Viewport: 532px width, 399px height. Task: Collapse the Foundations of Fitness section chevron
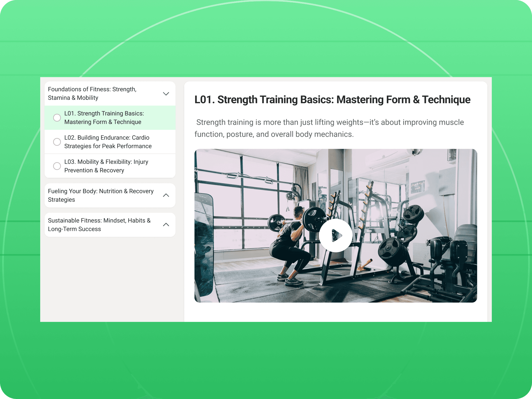pyautogui.click(x=166, y=94)
